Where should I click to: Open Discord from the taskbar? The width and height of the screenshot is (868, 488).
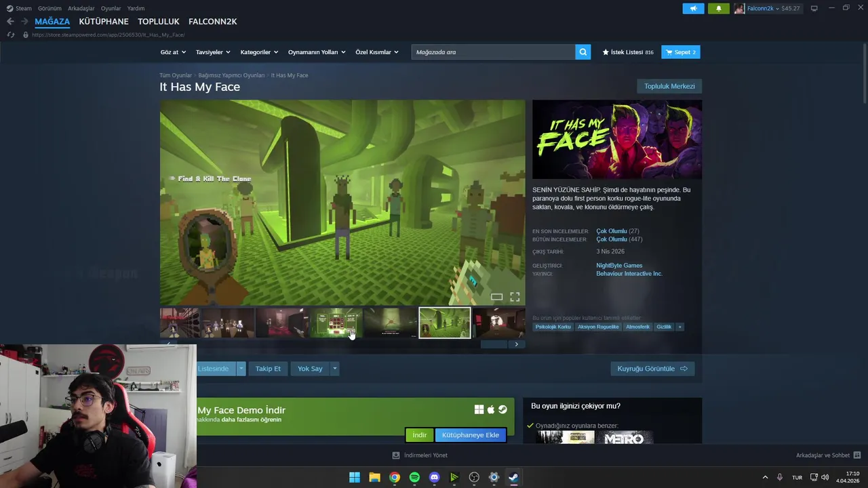tap(435, 477)
